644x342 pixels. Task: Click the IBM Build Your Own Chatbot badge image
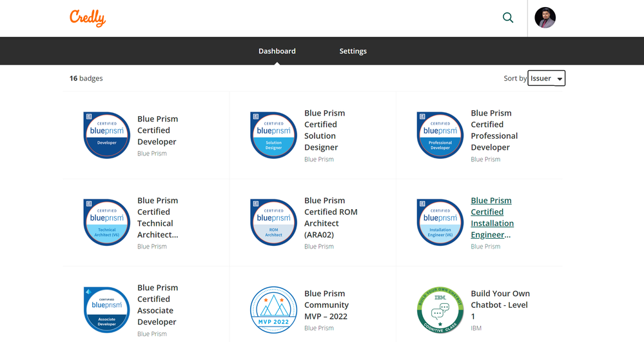click(440, 310)
